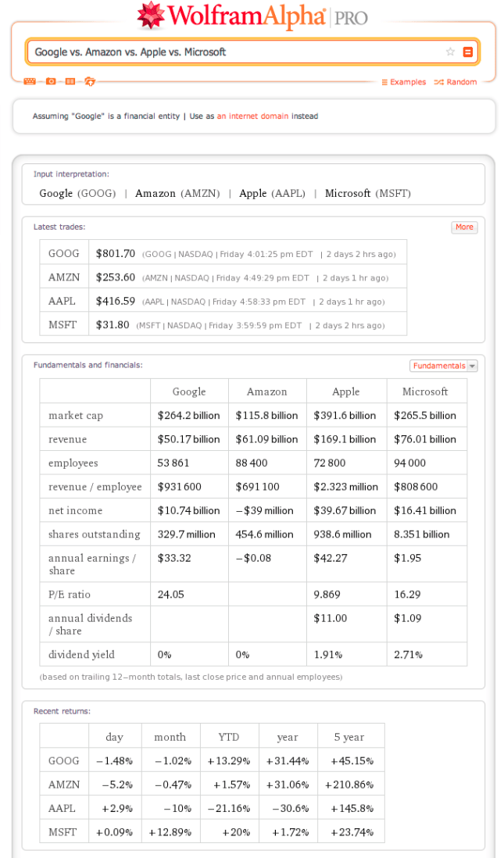504x858 pixels.
Task: Click the YTD column header in returns
Action: click(229, 737)
